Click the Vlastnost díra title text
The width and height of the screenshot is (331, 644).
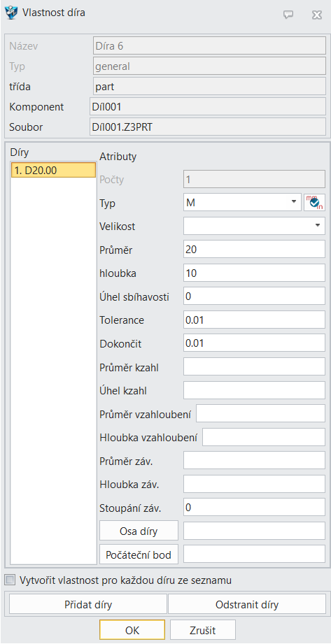coord(54,13)
